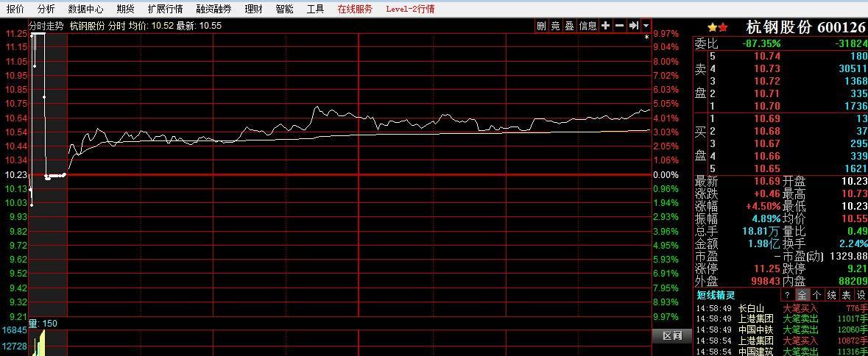This screenshot has height=356, width=868.
Task: Click buy level 4 price 10.66
Action: (766, 157)
